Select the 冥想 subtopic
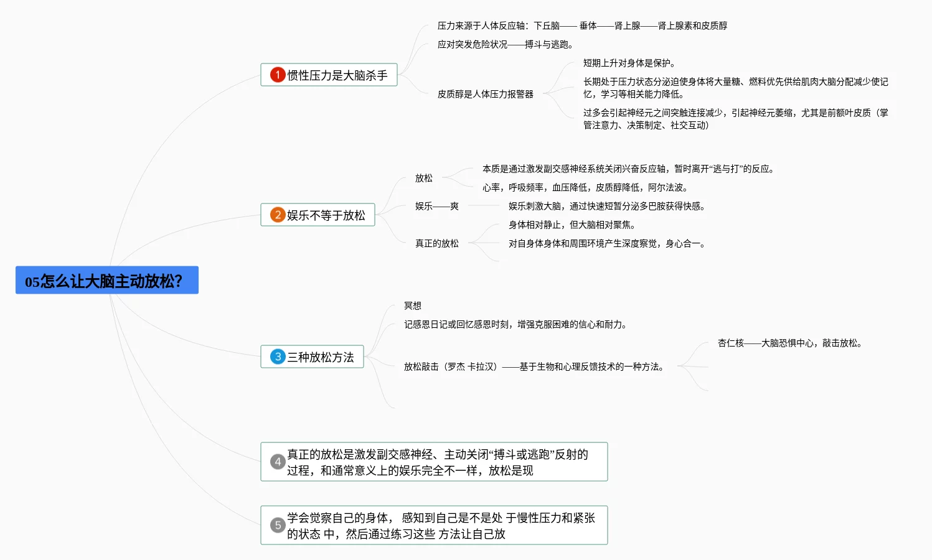 [x=412, y=306]
